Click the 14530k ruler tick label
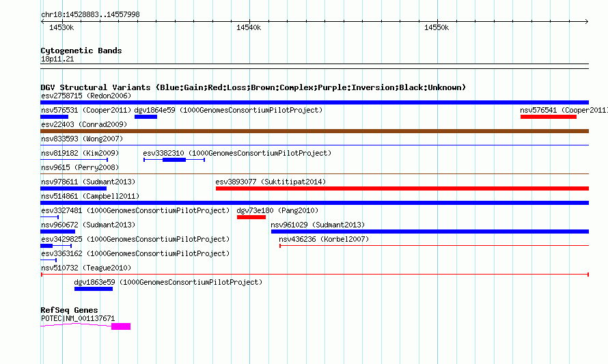The image size is (608, 364). point(61,27)
